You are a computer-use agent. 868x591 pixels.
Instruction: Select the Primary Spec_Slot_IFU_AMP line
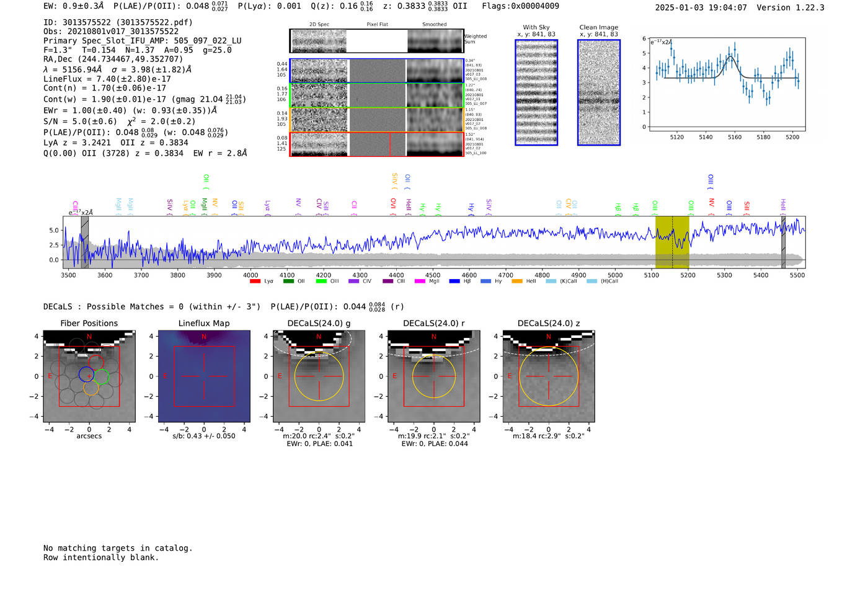click(143, 41)
